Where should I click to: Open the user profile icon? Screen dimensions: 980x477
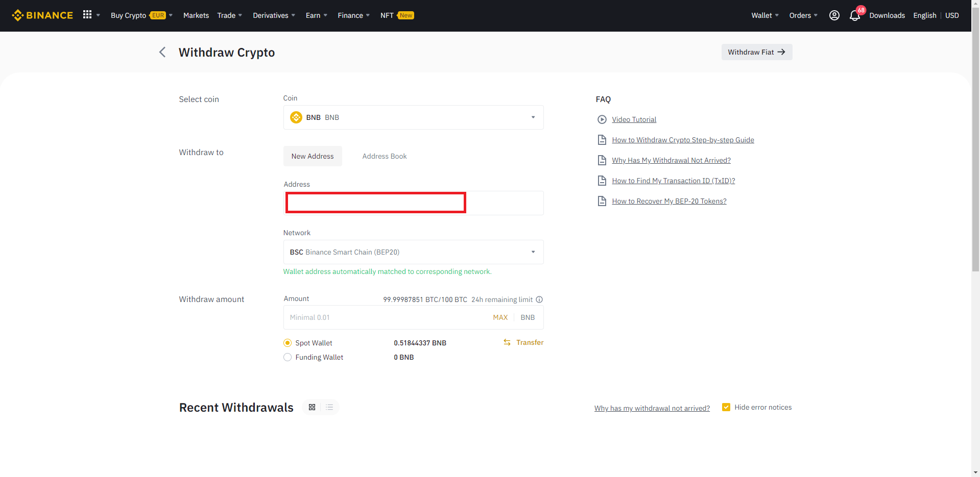pos(834,15)
